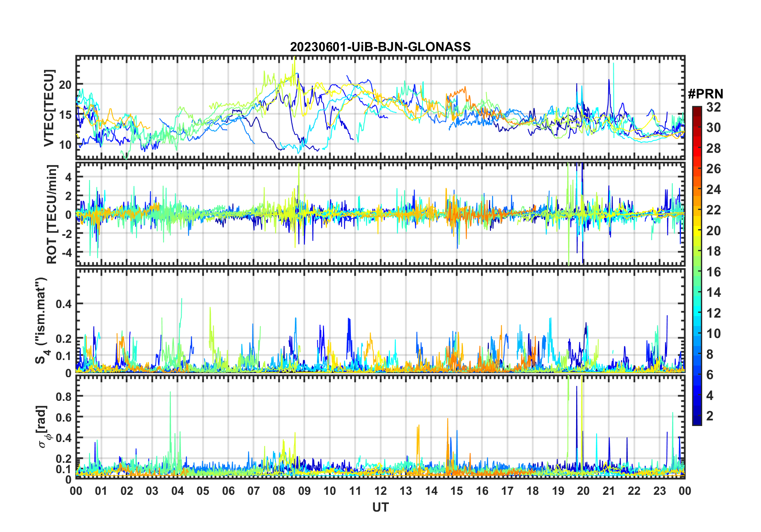
Task: Click the red region of the PRN colorbar
Action: (x=697, y=148)
